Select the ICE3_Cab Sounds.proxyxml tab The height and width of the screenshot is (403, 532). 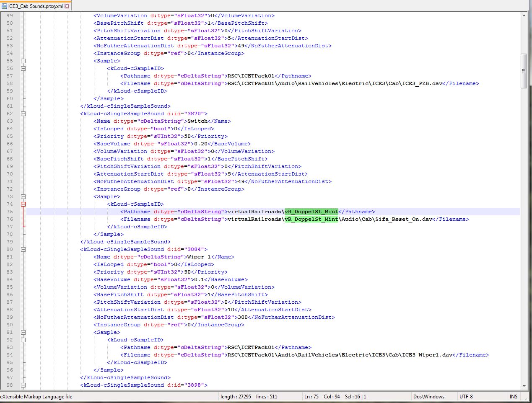(x=35, y=6)
